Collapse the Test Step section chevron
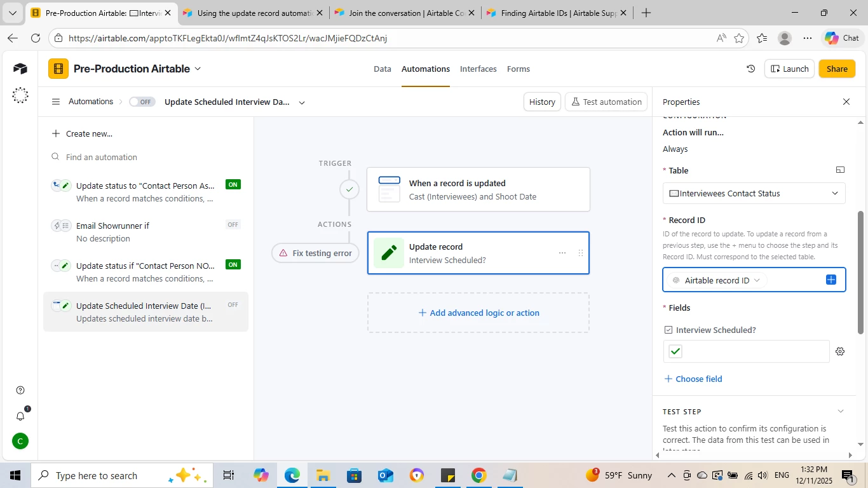Image resolution: width=868 pixels, height=488 pixels. pos(840,411)
